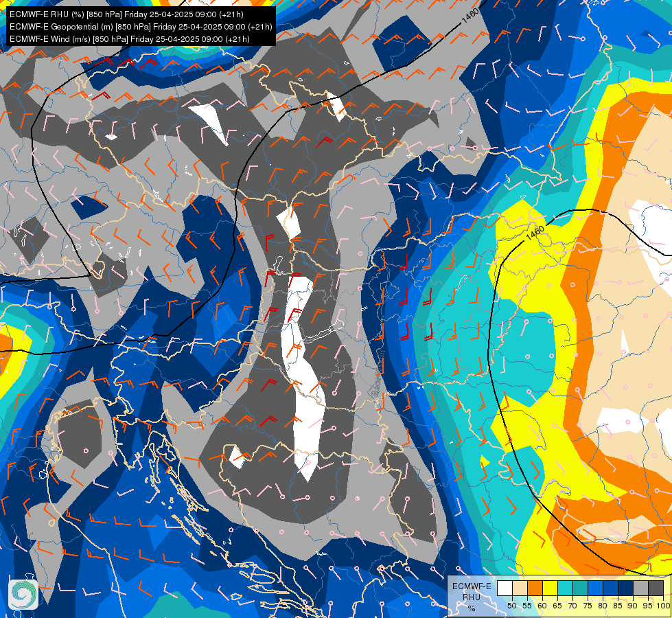Select the ECMWF-E Wind (m/s) title line

click(x=130, y=39)
